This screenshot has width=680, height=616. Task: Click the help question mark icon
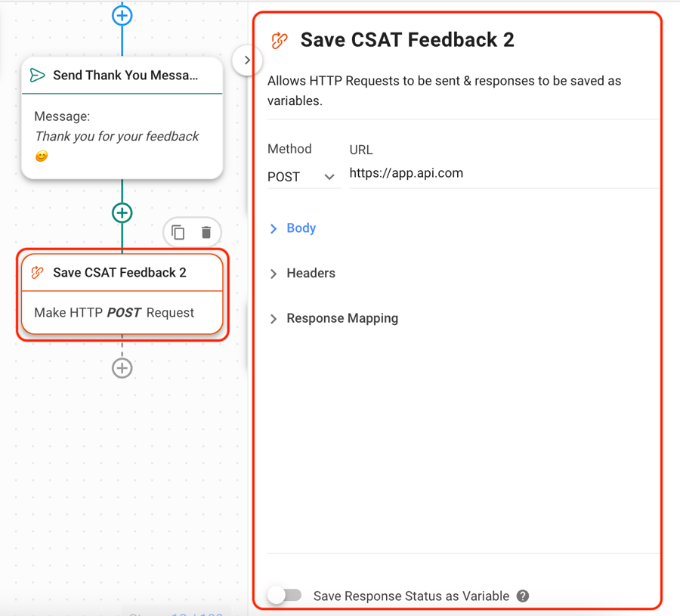coord(523,596)
